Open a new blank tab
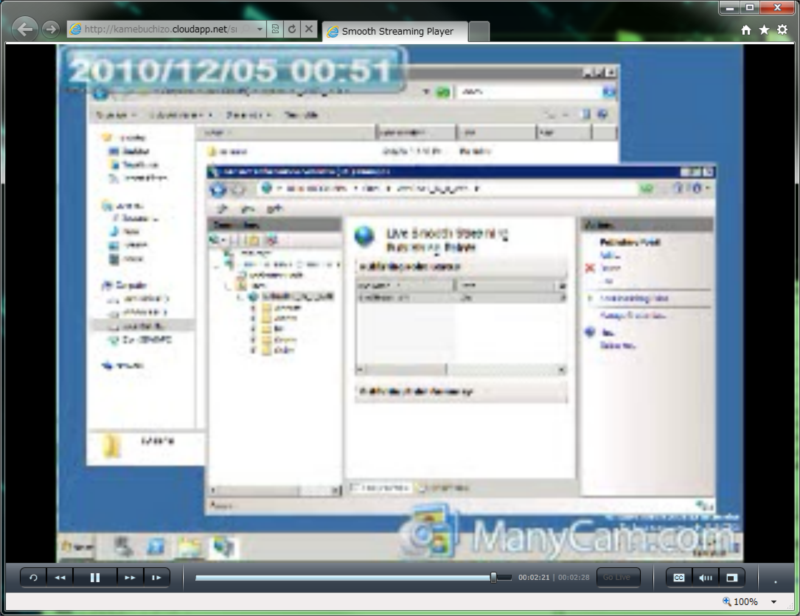 (x=479, y=31)
